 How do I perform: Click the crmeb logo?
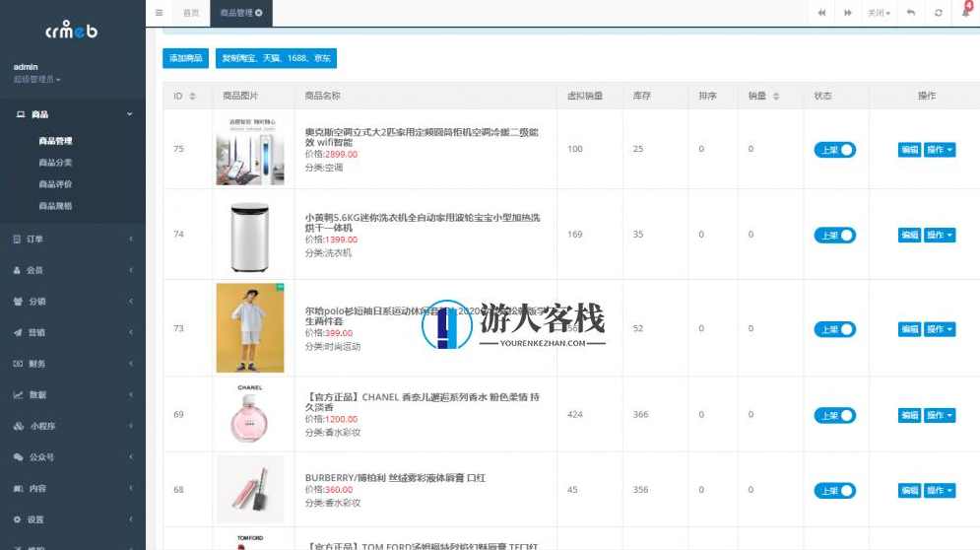pyautogui.click(x=71, y=30)
